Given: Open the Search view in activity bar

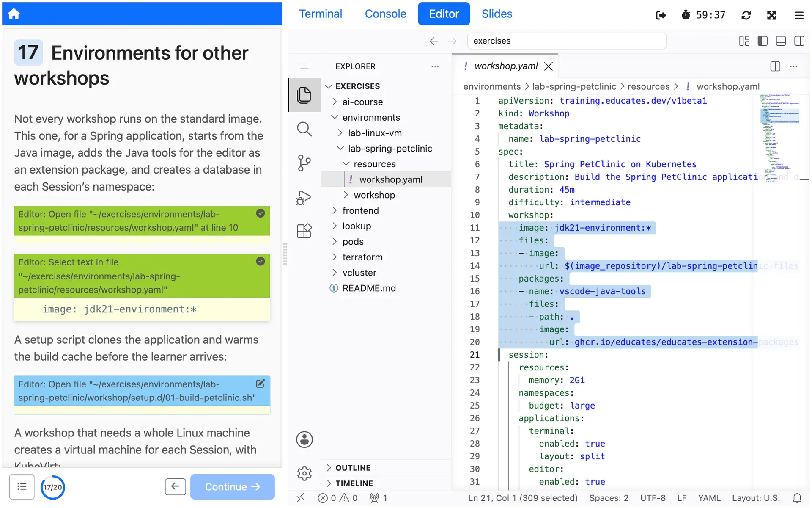Looking at the screenshot, I should (304, 129).
